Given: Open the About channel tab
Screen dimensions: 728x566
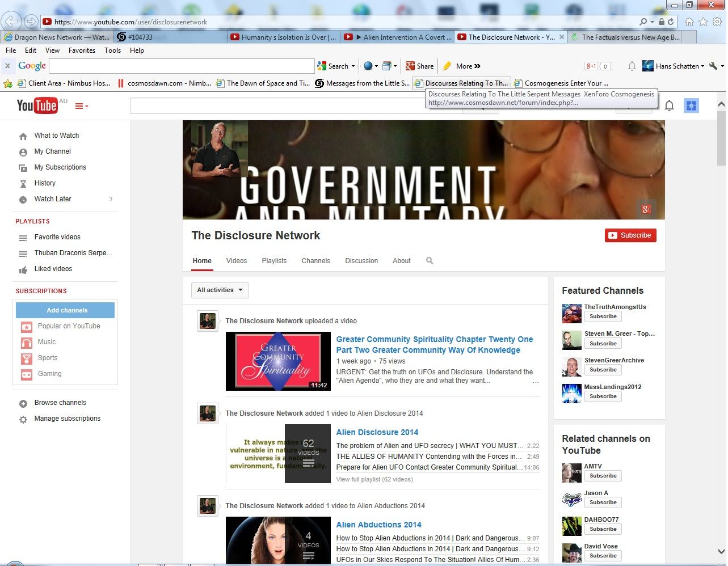Looking at the screenshot, I should (402, 261).
